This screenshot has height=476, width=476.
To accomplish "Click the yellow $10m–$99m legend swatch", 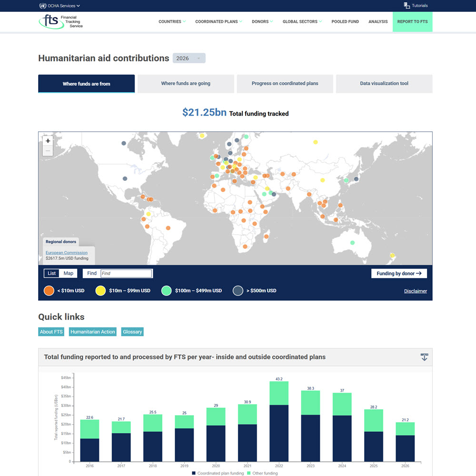I will pyautogui.click(x=100, y=290).
